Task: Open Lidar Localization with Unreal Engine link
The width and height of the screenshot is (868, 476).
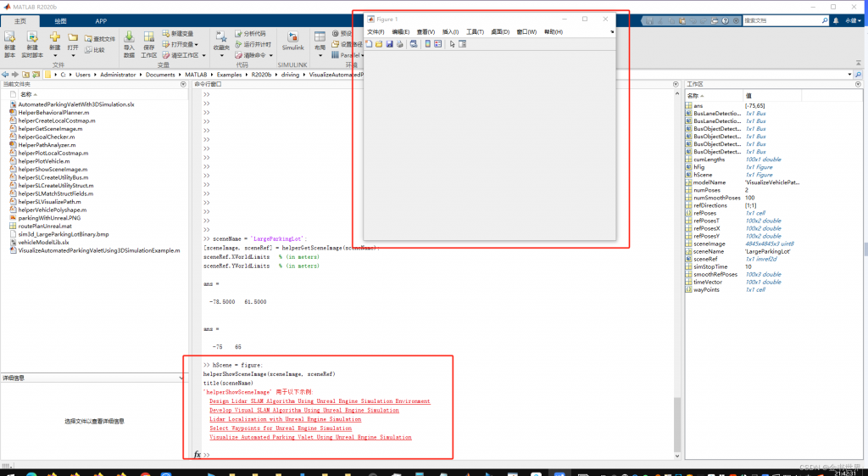Action: 285,419
